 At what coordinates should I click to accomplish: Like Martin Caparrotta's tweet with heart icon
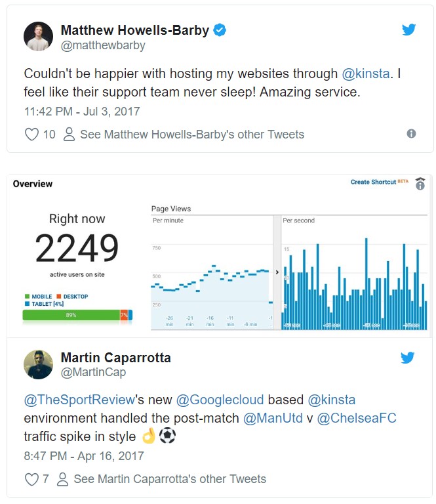pos(31,479)
